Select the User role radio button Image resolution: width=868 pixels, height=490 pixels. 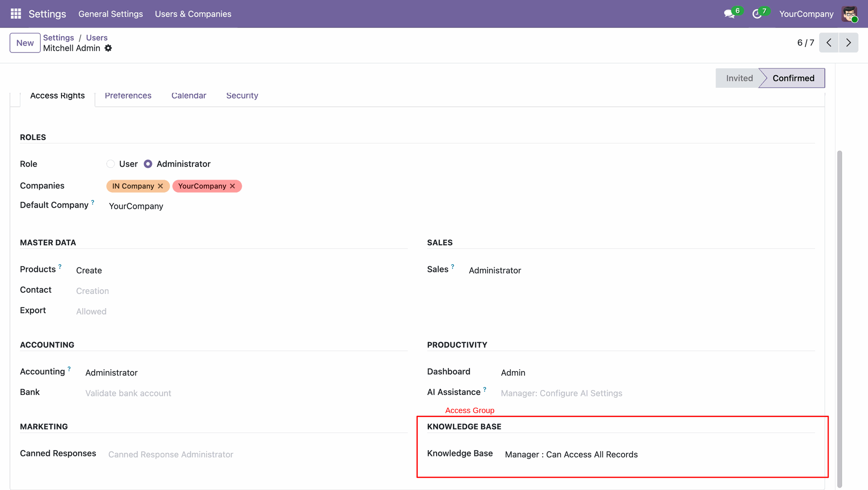pyautogui.click(x=111, y=164)
